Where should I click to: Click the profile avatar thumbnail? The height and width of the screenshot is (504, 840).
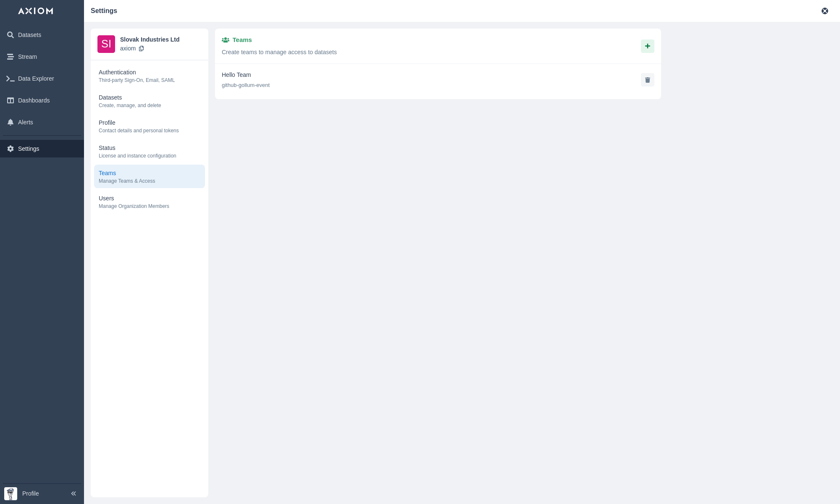(10, 493)
